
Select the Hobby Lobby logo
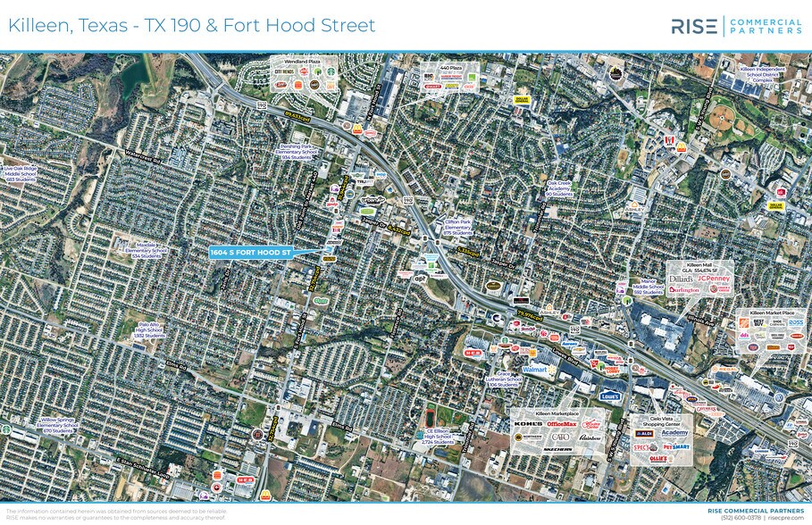coord(612,371)
